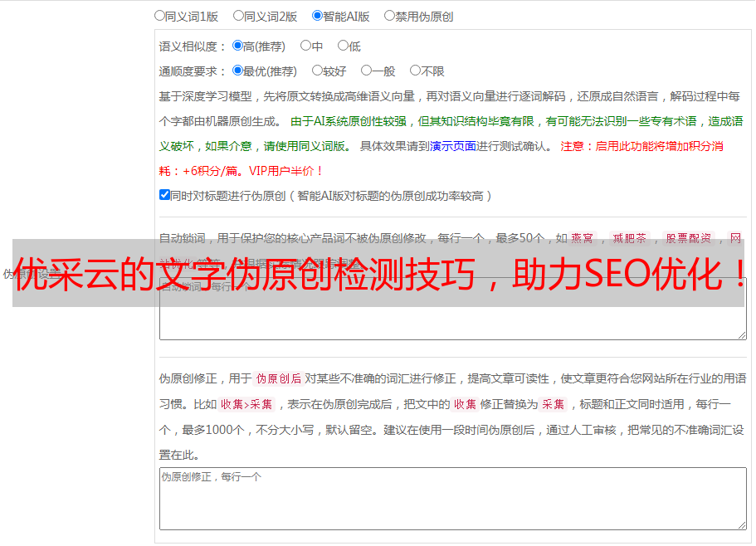The image size is (756, 546).
Task: Select 禁用伪原创 radio option
Action: coord(389,16)
